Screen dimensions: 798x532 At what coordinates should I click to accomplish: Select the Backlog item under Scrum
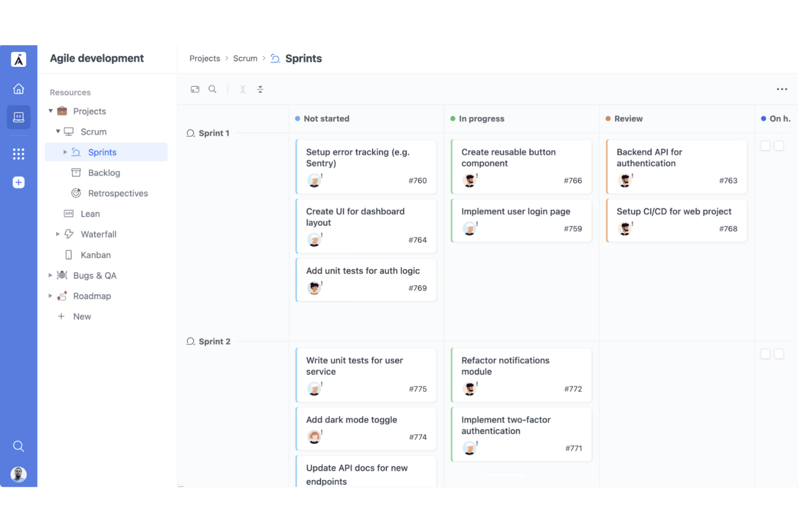(x=102, y=172)
